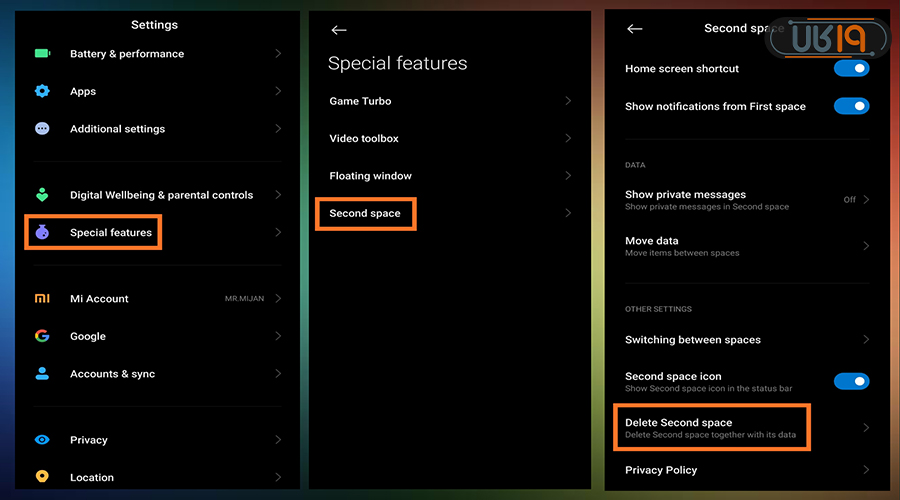Tap the Accounts & sync person icon

pyautogui.click(x=42, y=373)
